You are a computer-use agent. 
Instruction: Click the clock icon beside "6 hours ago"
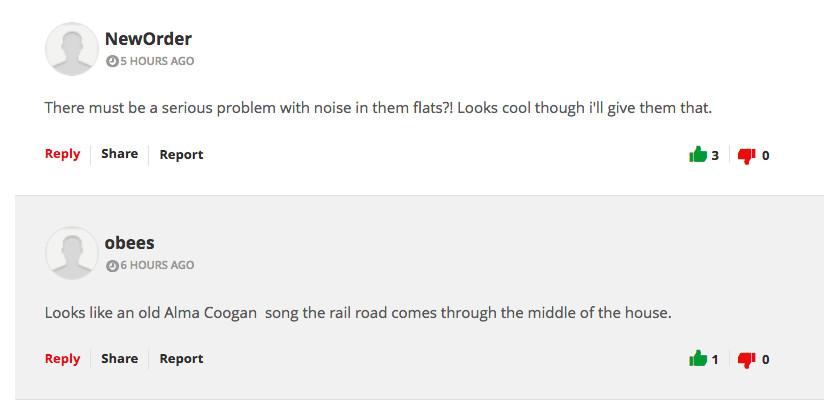coord(112,266)
